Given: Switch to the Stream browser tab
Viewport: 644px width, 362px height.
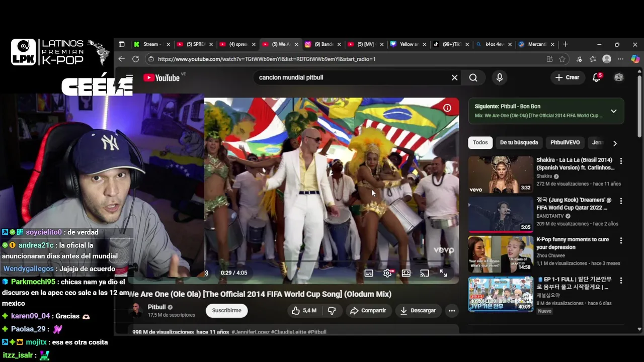Looking at the screenshot, I should [x=152, y=44].
